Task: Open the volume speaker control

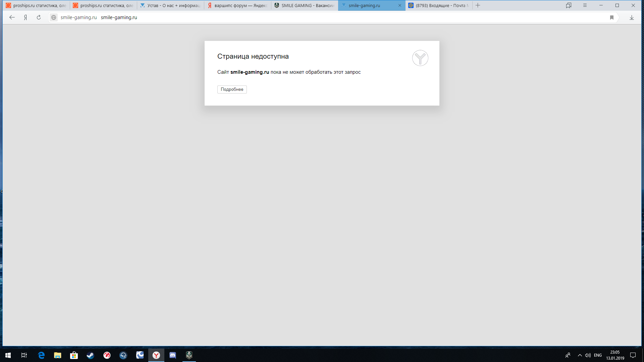Action: pyautogui.click(x=588, y=355)
